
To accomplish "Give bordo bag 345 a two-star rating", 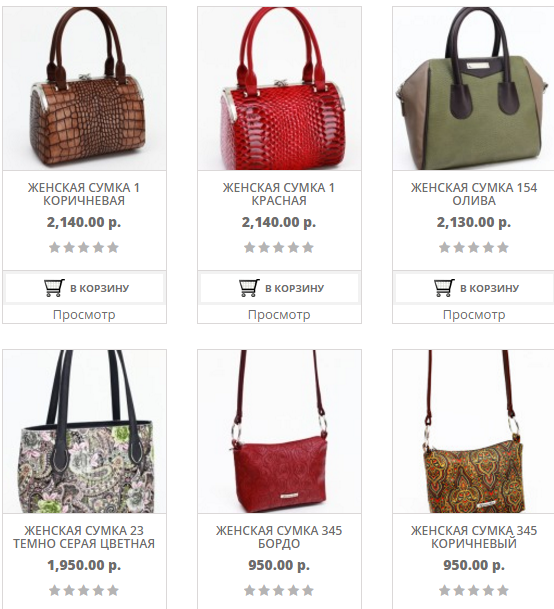I will tap(264, 591).
